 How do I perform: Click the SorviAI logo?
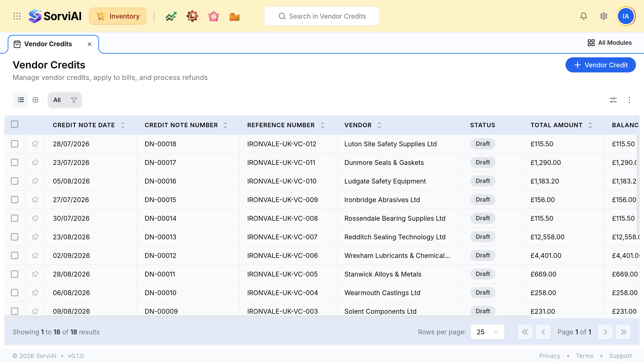[55, 16]
